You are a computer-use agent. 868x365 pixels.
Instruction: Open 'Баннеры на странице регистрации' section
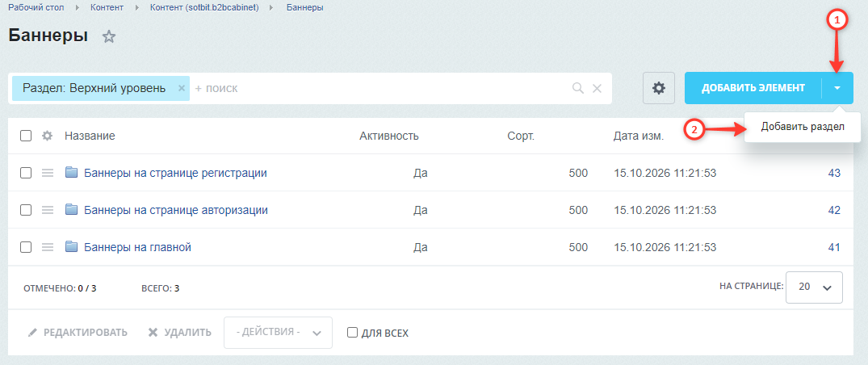click(x=175, y=173)
